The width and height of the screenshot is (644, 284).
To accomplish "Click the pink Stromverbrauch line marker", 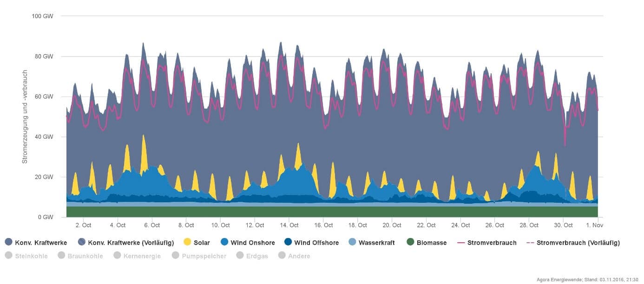I will point(461,242).
